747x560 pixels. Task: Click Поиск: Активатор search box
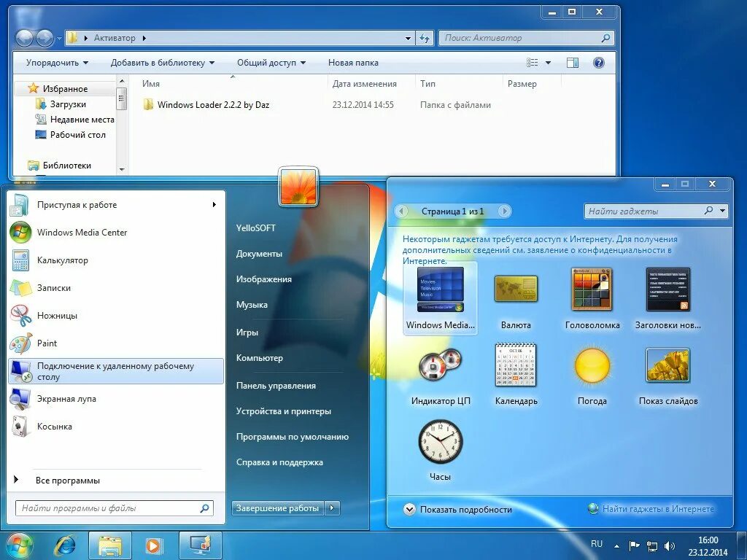[x=526, y=38]
